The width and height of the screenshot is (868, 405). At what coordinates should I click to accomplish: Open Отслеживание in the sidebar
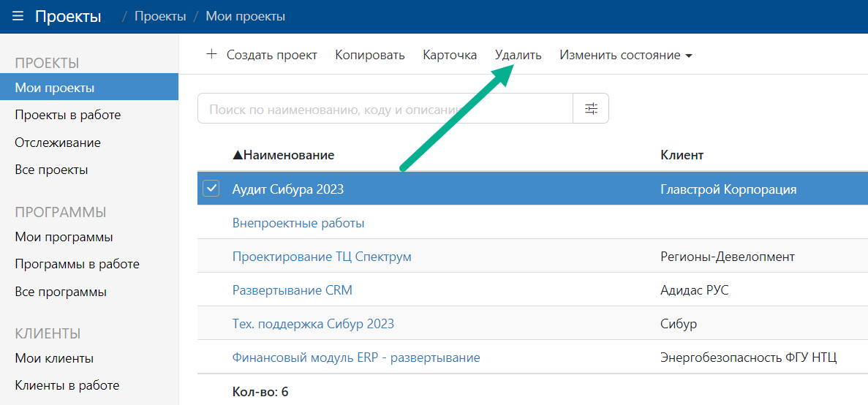pyautogui.click(x=58, y=143)
